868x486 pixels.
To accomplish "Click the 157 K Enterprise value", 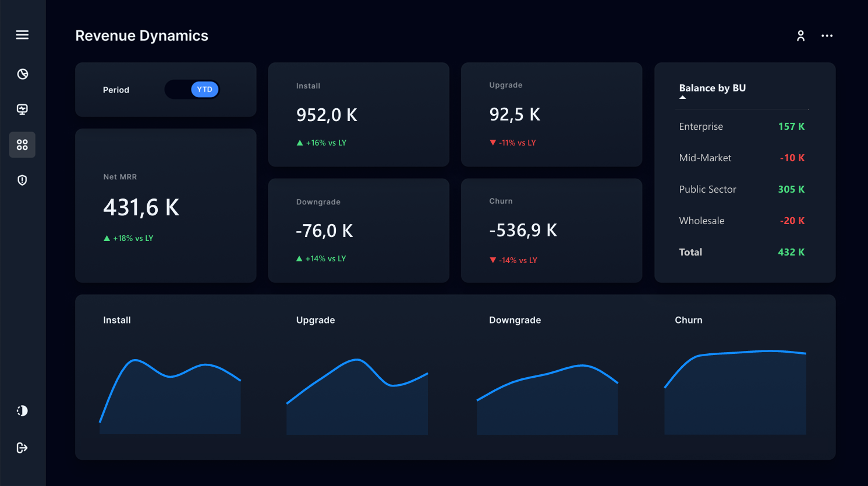I will click(x=791, y=126).
